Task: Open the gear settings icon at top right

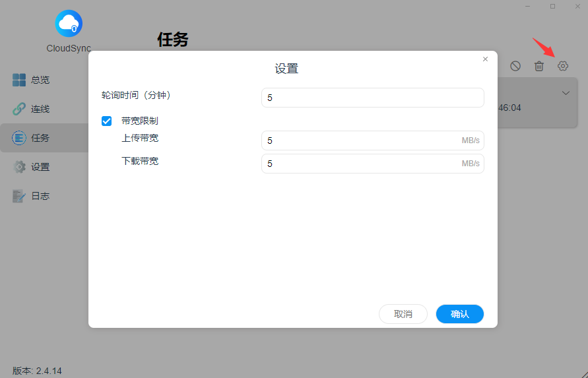Action: pyautogui.click(x=563, y=66)
